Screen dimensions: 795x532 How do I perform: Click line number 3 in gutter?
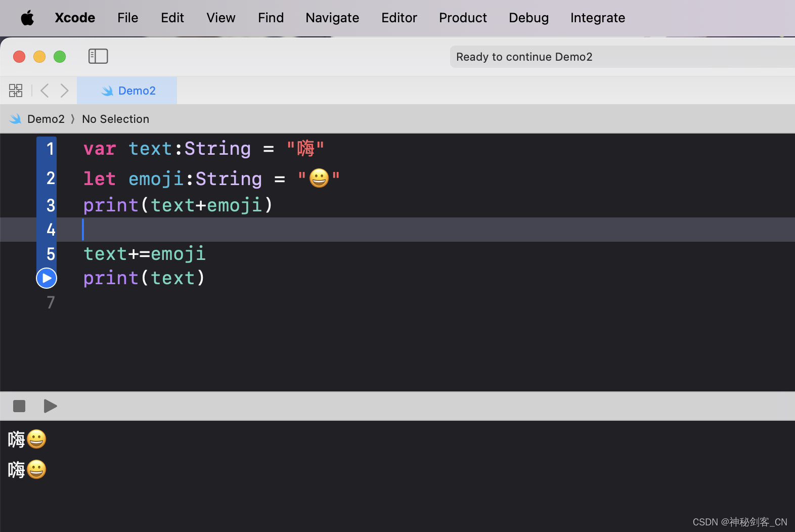tap(51, 205)
